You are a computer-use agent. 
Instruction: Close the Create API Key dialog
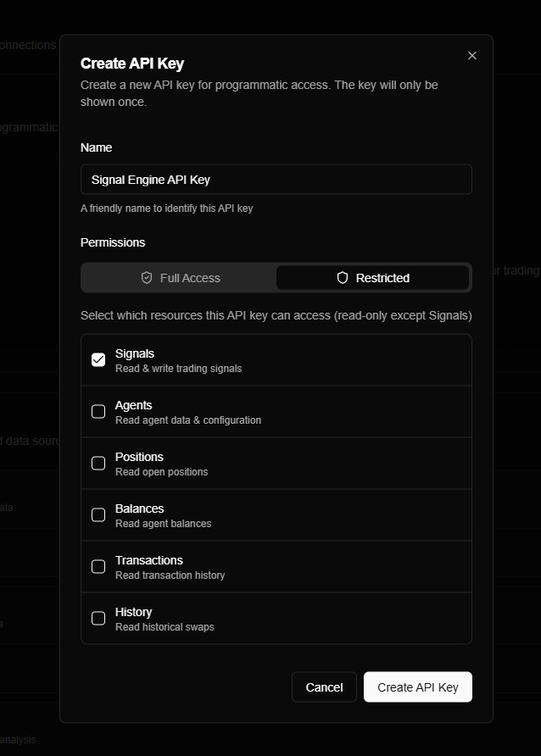pos(472,56)
